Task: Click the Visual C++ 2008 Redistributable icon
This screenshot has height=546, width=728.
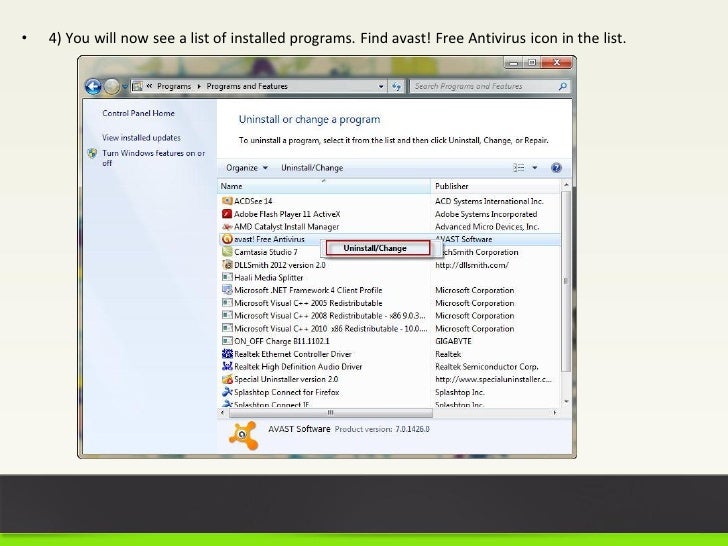Action: (227, 315)
